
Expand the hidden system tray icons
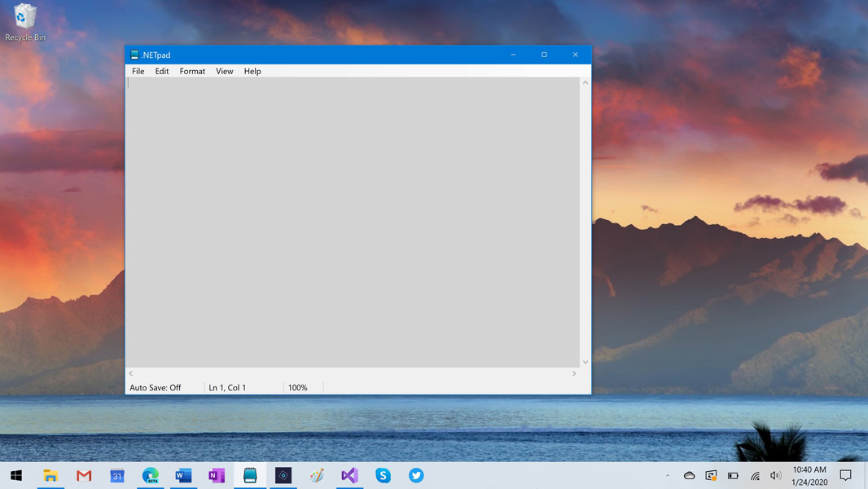click(668, 475)
